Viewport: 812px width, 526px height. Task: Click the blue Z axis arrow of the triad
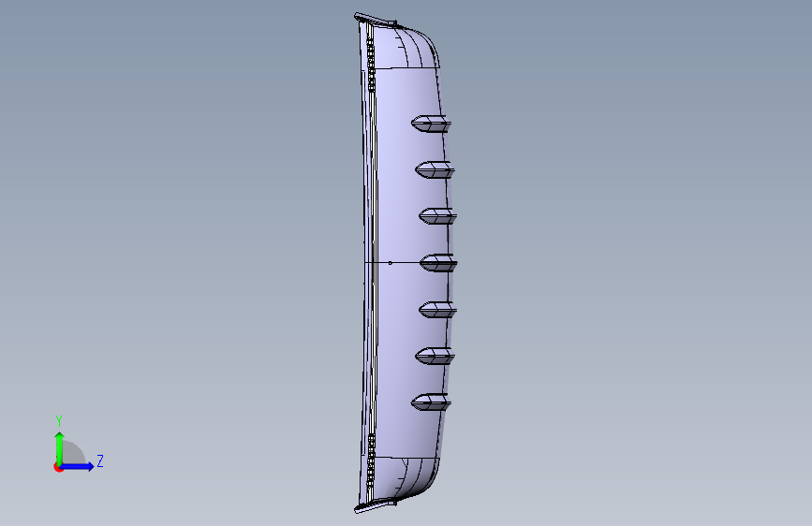[78, 466]
